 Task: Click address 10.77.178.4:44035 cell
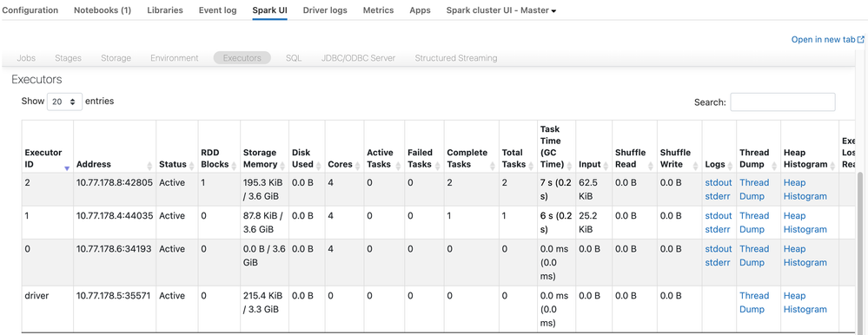tap(115, 222)
